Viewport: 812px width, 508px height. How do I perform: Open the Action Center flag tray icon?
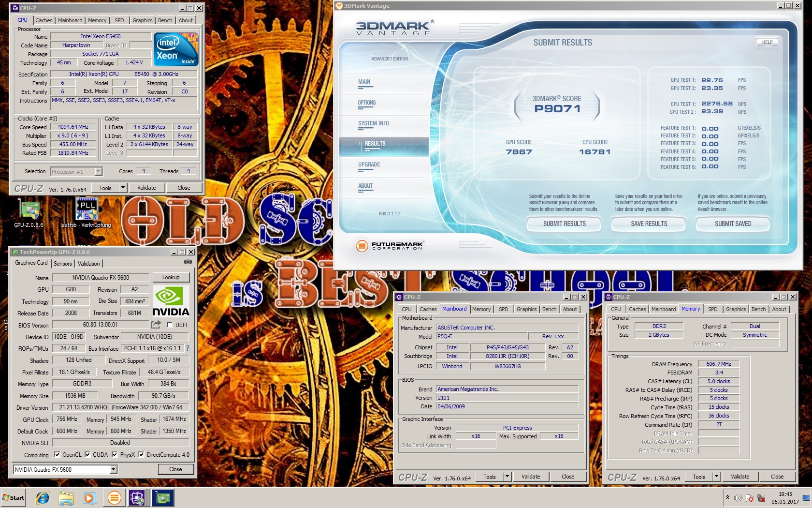pyautogui.click(x=750, y=498)
